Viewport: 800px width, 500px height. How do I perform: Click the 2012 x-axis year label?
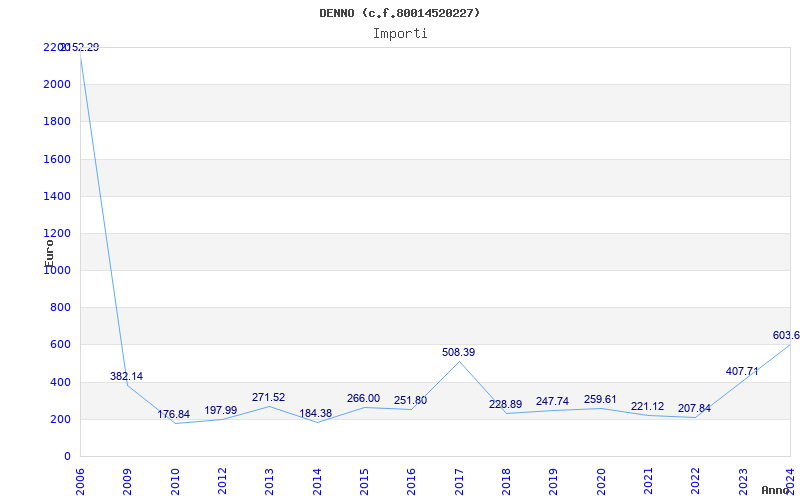[222, 481]
